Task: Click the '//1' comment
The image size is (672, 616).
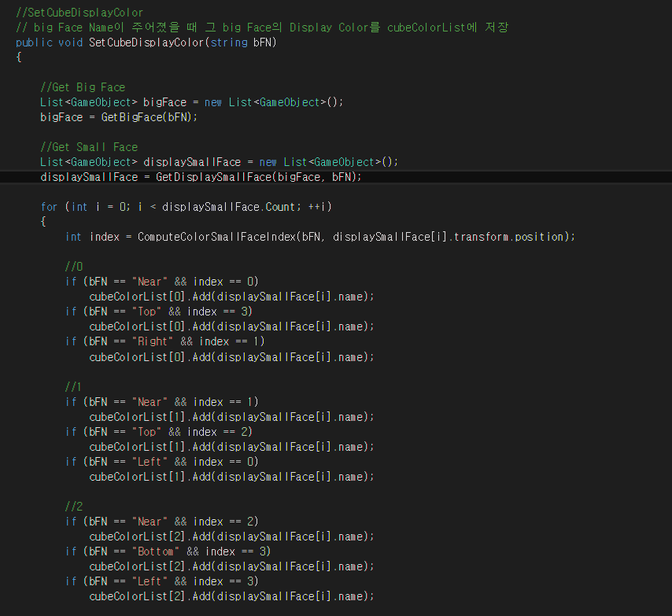Action: [73, 387]
